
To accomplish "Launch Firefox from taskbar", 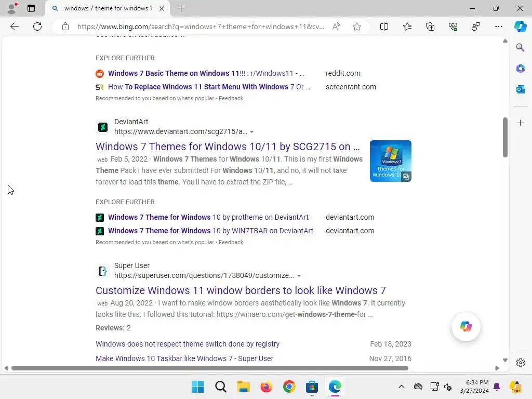I will point(267,387).
